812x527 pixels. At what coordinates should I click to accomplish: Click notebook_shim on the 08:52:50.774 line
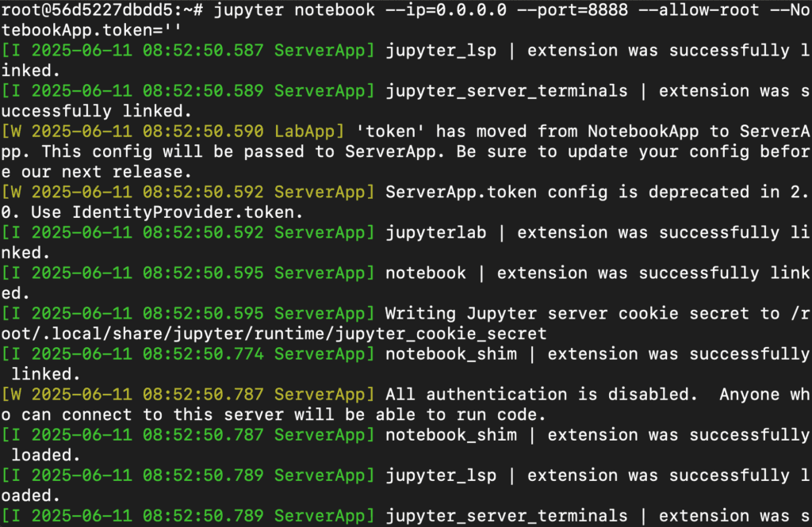click(451, 354)
